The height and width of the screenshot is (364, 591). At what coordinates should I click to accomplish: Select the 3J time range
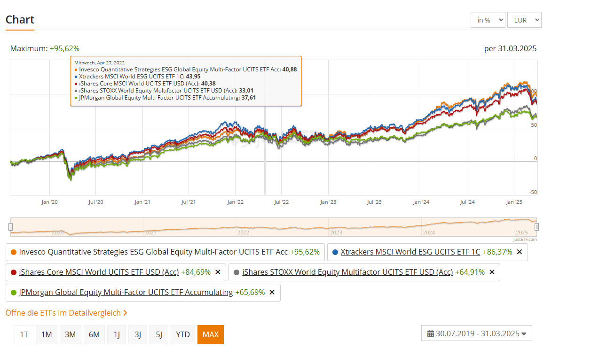coord(138,334)
